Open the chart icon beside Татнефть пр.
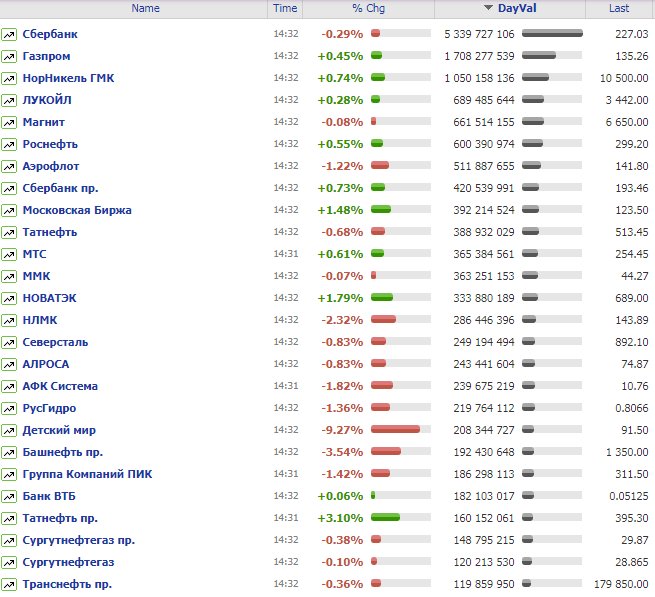This screenshot has width=655, height=597. click(x=9, y=518)
